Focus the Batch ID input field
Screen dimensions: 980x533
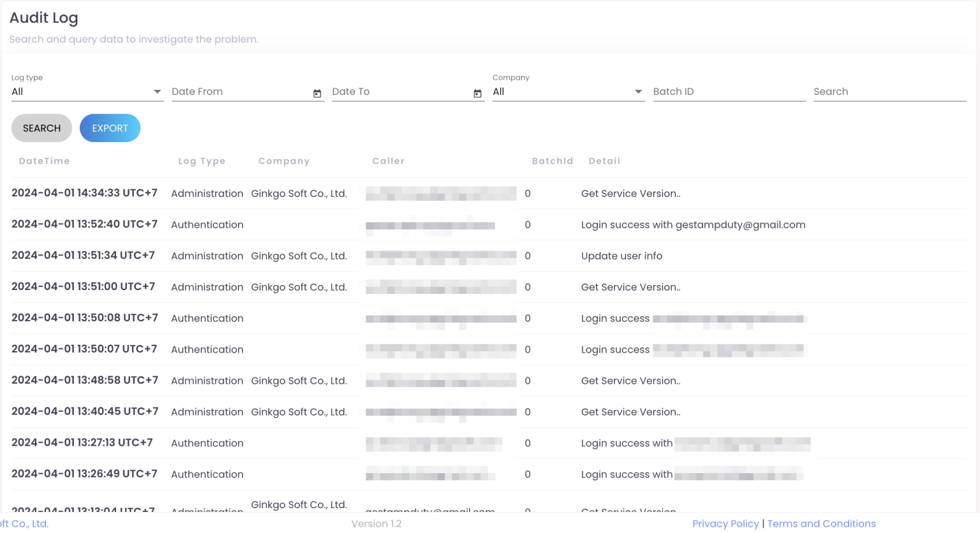coord(729,92)
